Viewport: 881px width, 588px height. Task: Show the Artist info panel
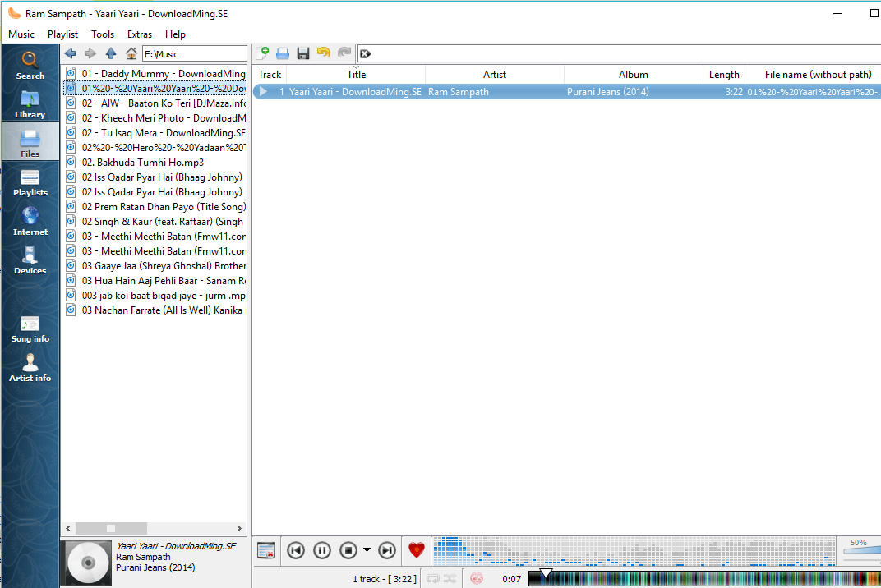(x=30, y=367)
